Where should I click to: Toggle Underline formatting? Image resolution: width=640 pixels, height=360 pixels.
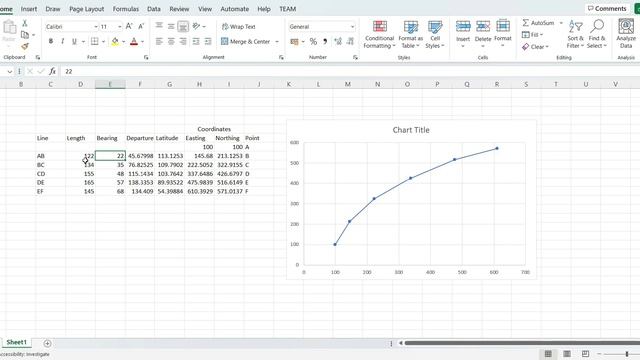point(74,41)
